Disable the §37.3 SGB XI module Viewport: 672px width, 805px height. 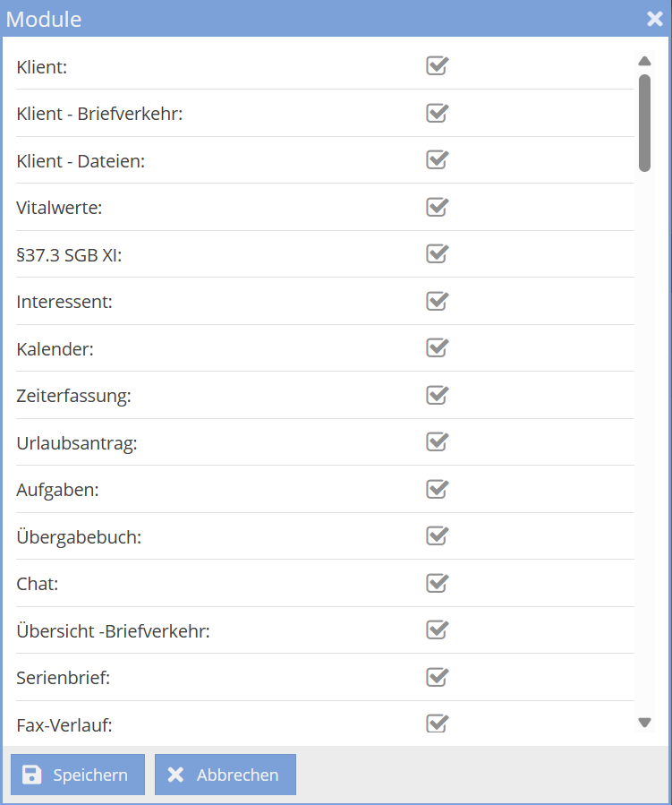point(437,254)
